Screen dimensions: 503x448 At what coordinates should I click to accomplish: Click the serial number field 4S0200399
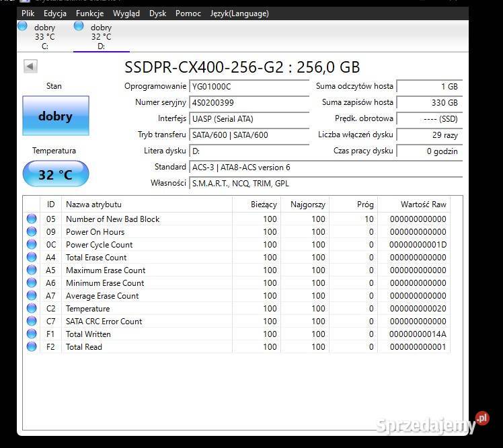click(x=249, y=103)
